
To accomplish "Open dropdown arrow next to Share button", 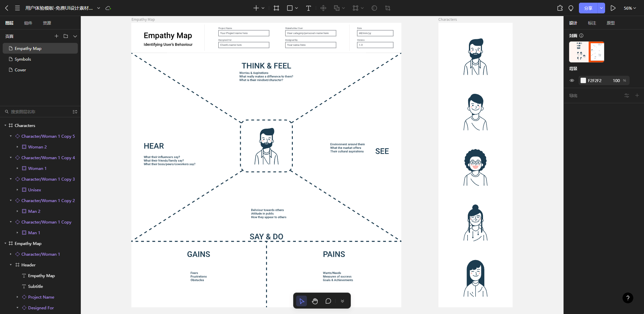I will pyautogui.click(x=601, y=8).
